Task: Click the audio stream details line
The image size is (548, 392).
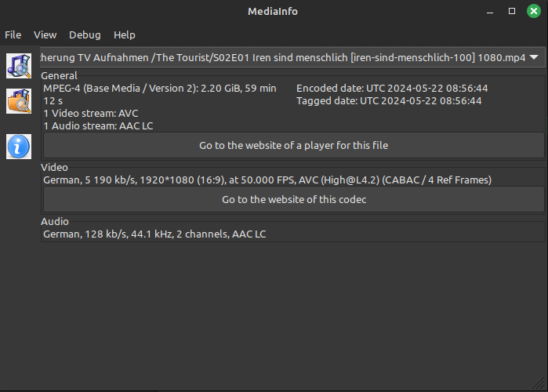Action: coord(154,234)
